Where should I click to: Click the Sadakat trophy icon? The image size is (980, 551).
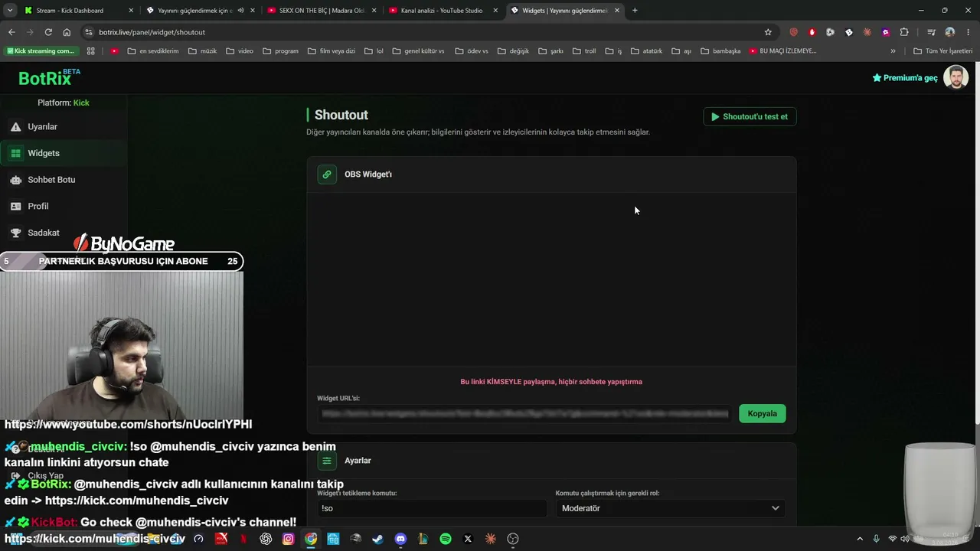(15, 233)
